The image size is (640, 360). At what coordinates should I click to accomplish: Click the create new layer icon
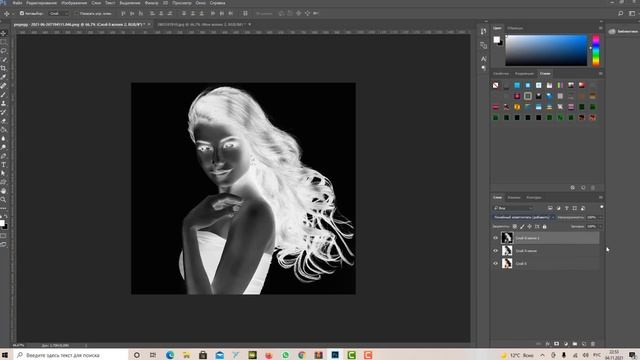point(584,344)
